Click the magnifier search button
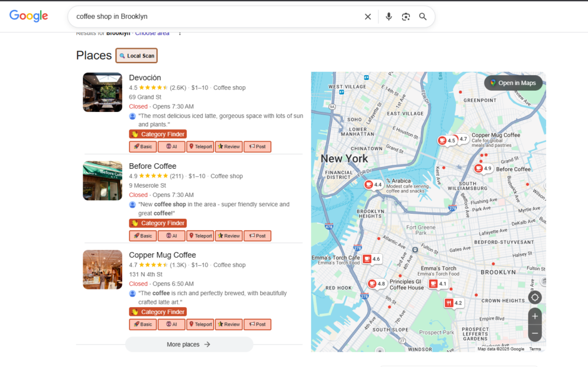The image size is (588, 367). click(x=423, y=17)
